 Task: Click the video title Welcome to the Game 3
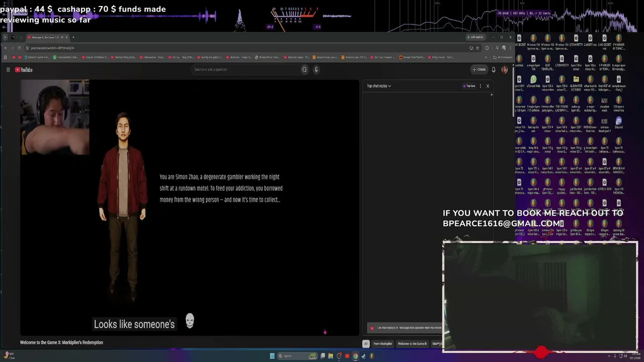[x=61, y=343]
